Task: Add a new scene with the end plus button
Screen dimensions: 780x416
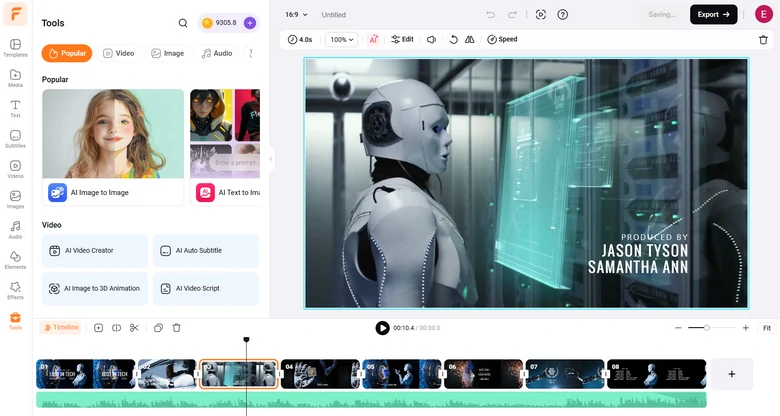Action: pyautogui.click(x=731, y=374)
